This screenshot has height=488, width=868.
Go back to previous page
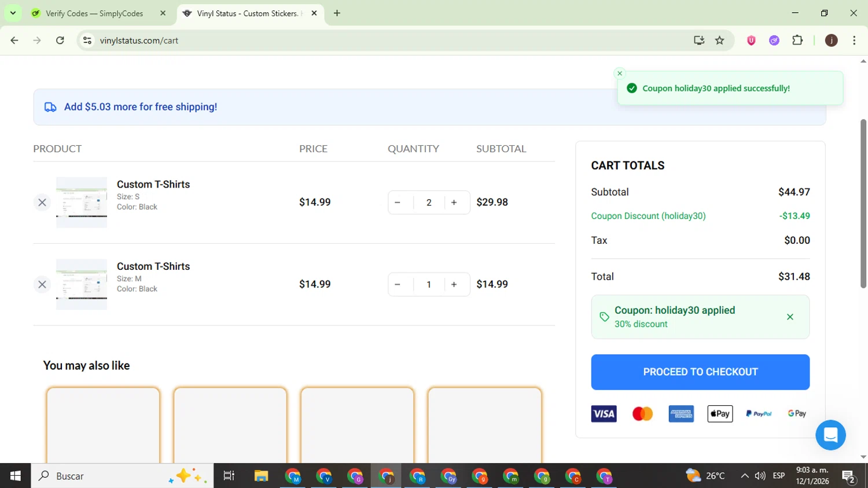click(x=14, y=41)
